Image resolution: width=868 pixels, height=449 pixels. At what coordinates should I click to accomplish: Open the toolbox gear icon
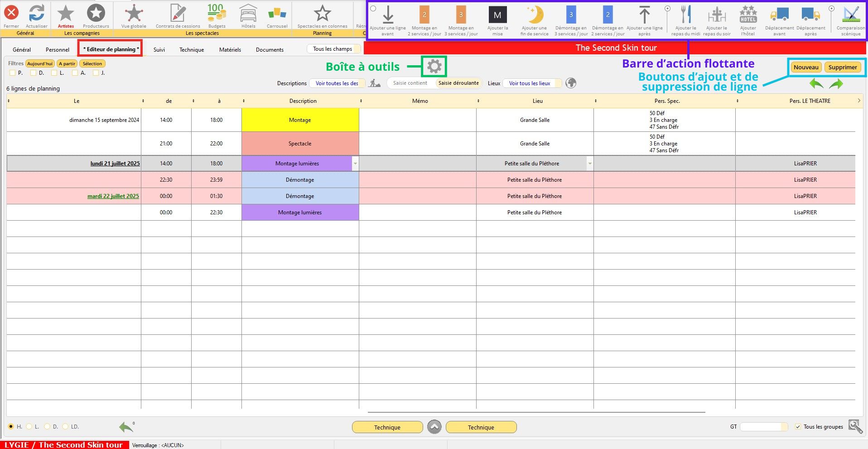point(434,67)
